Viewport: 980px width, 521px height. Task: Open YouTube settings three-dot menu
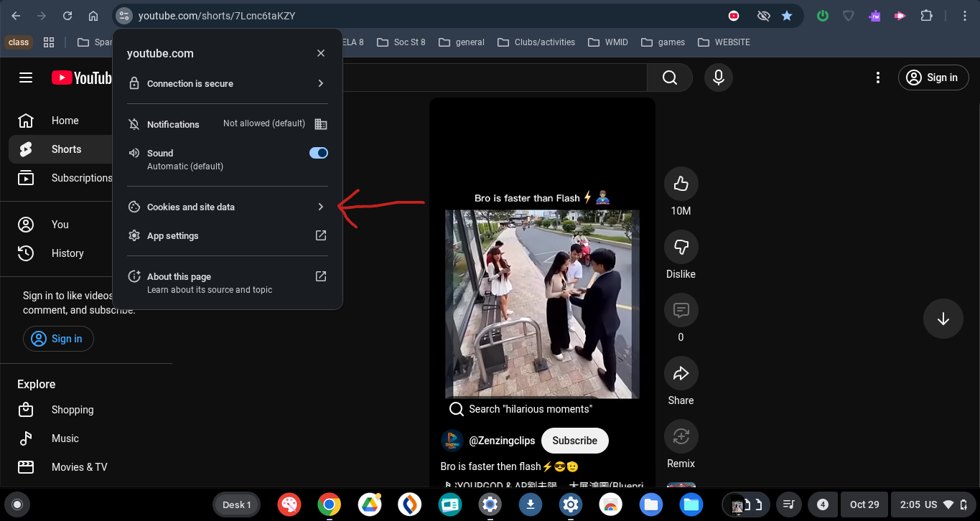tap(877, 78)
